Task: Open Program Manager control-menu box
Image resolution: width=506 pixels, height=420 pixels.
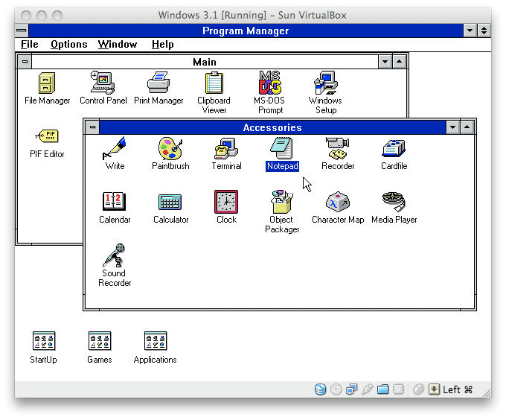Action: coord(22,31)
